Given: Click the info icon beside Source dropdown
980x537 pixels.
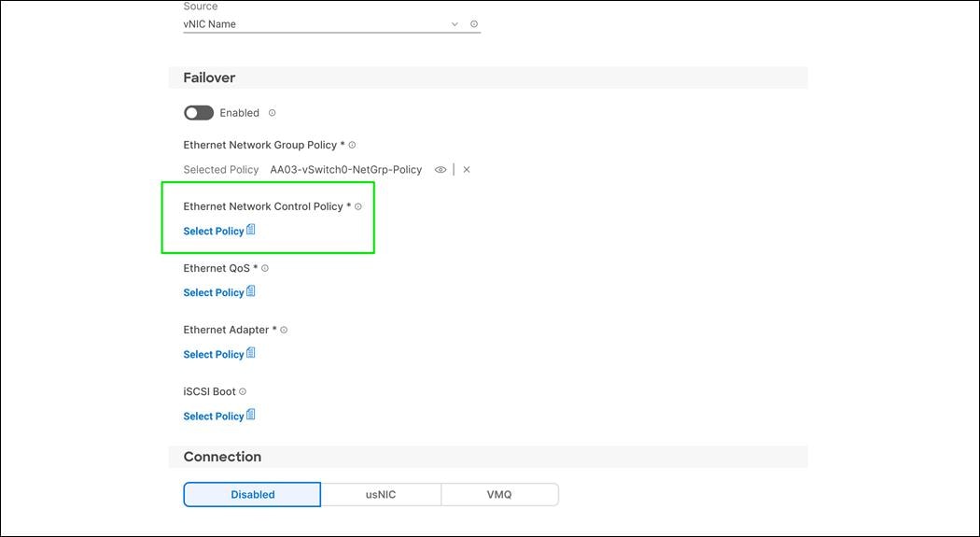Looking at the screenshot, I should [x=474, y=24].
